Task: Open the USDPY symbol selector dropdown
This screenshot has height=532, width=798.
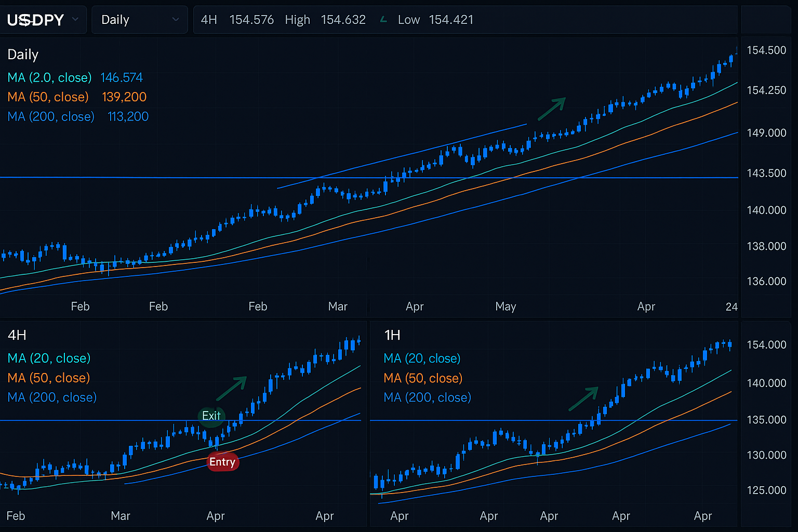Action: coord(43,20)
